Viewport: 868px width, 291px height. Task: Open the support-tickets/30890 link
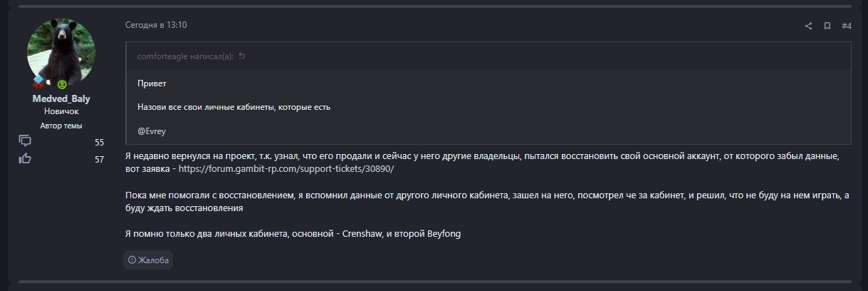tap(286, 169)
